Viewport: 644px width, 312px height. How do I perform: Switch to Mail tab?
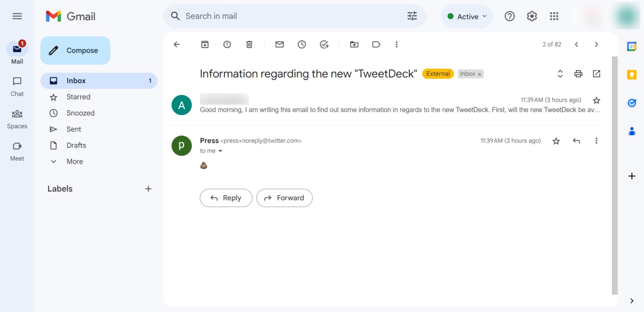pyautogui.click(x=17, y=53)
